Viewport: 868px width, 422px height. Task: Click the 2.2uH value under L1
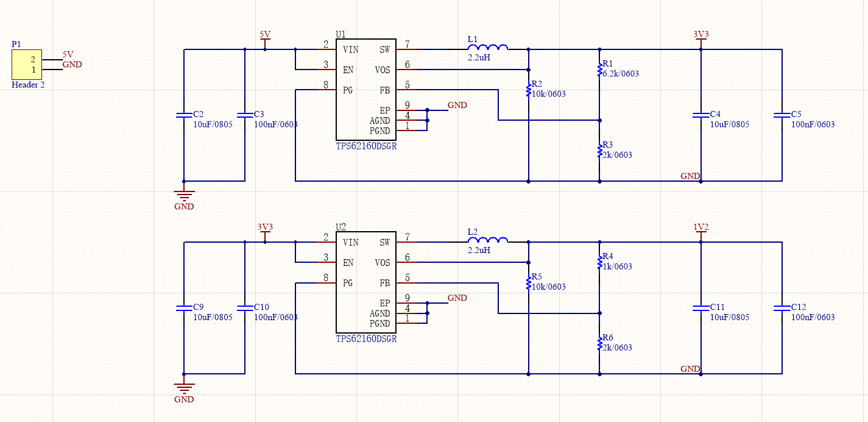click(x=479, y=57)
